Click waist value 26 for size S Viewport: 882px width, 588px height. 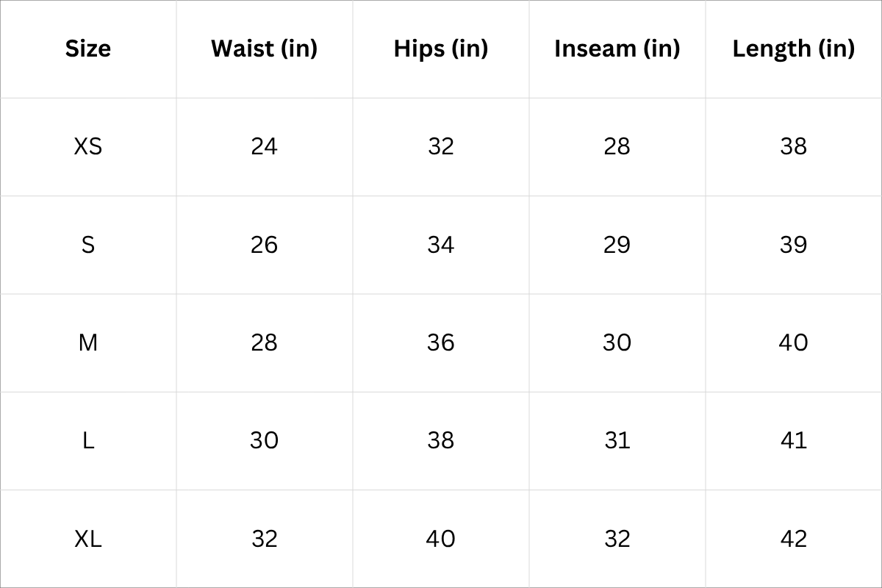pos(264,244)
